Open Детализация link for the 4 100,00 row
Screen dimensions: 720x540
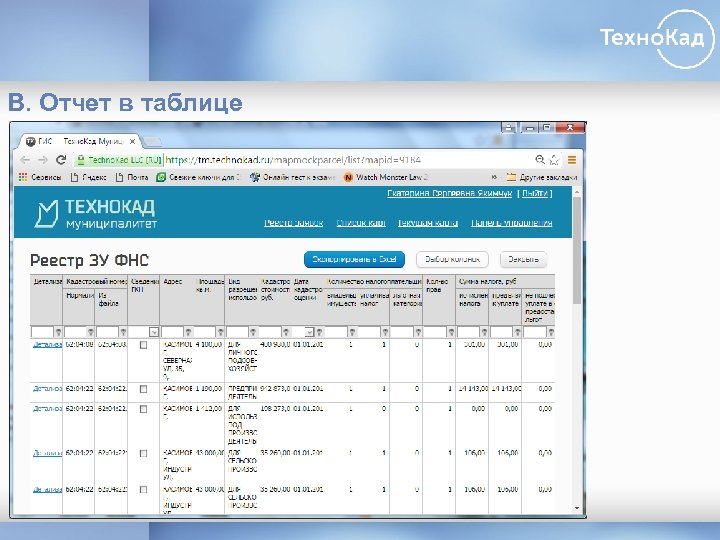(x=47, y=345)
